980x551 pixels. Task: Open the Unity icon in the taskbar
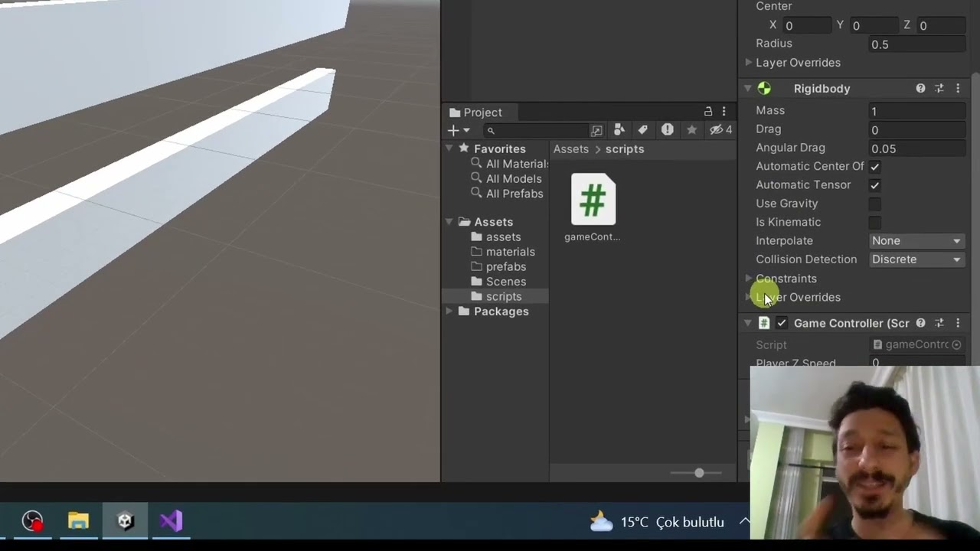126,522
